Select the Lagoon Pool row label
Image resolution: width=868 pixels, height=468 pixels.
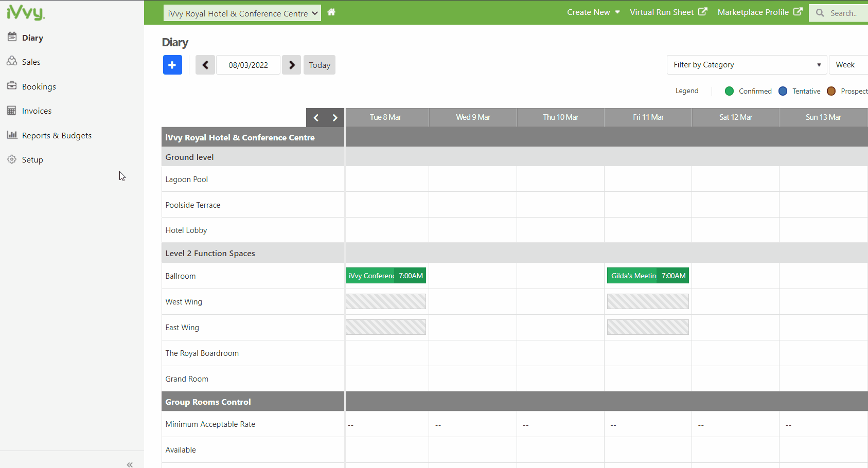click(187, 179)
